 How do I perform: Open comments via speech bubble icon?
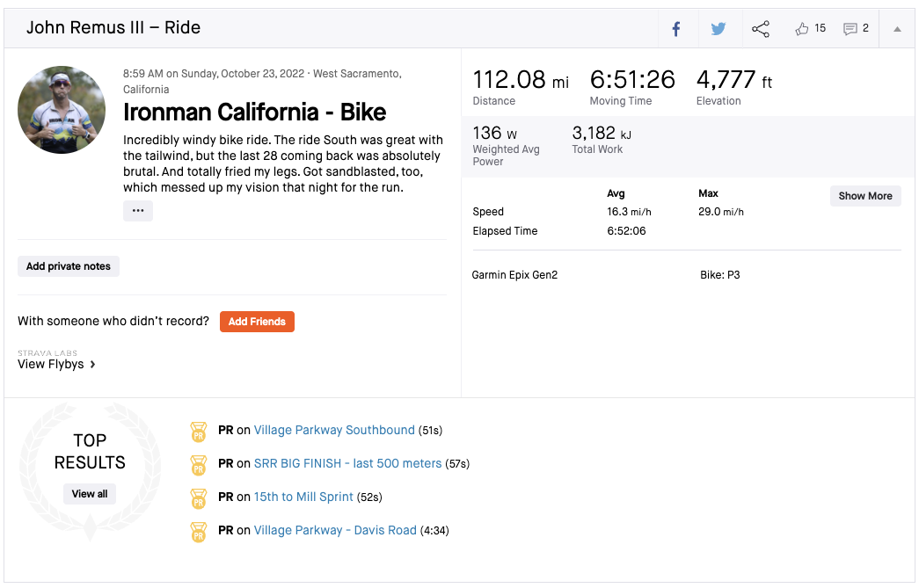coord(850,29)
